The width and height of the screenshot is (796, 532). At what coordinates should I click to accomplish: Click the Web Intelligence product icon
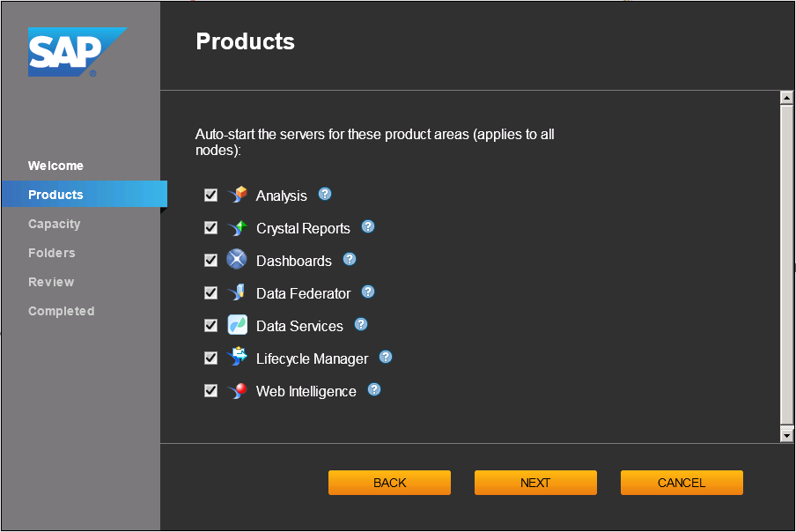237,390
